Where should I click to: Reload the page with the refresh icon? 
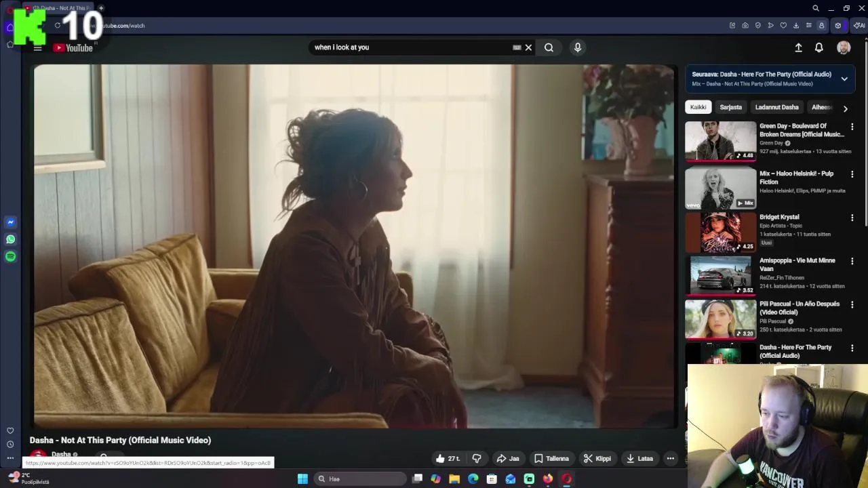pos(58,26)
